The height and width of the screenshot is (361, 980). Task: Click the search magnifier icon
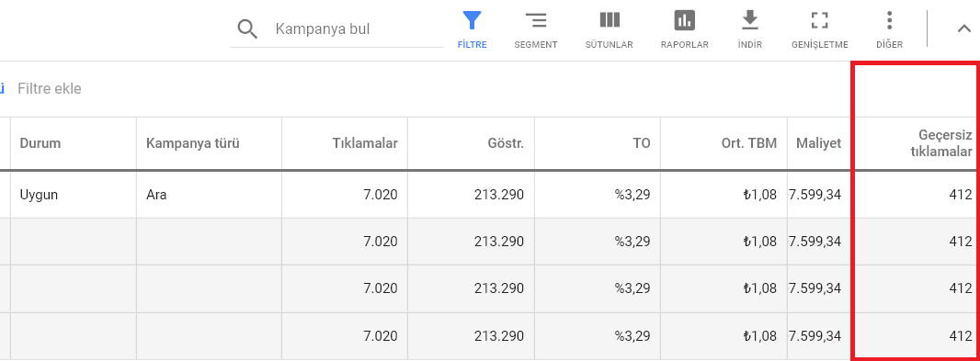click(248, 29)
